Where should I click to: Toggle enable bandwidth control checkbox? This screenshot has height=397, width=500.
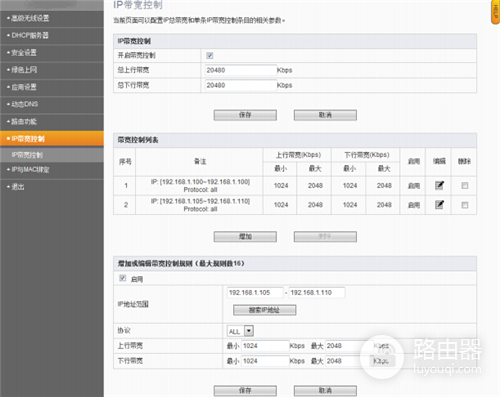pos(210,56)
